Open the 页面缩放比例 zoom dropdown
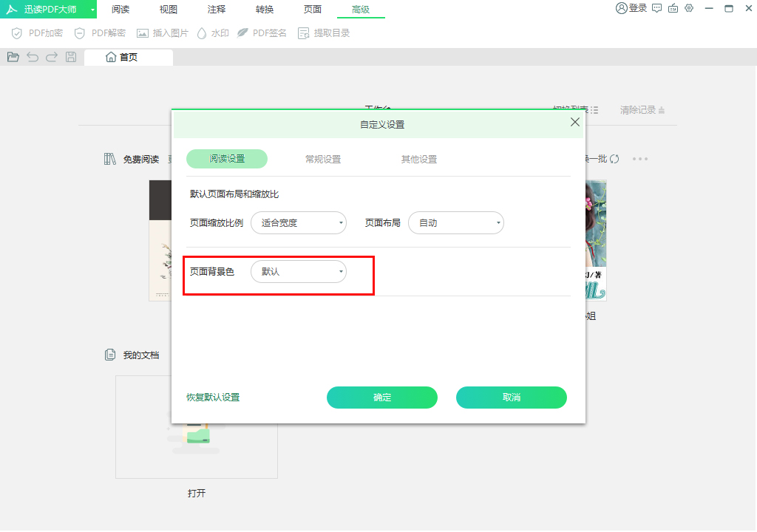The width and height of the screenshot is (757, 532). pos(299,222)
